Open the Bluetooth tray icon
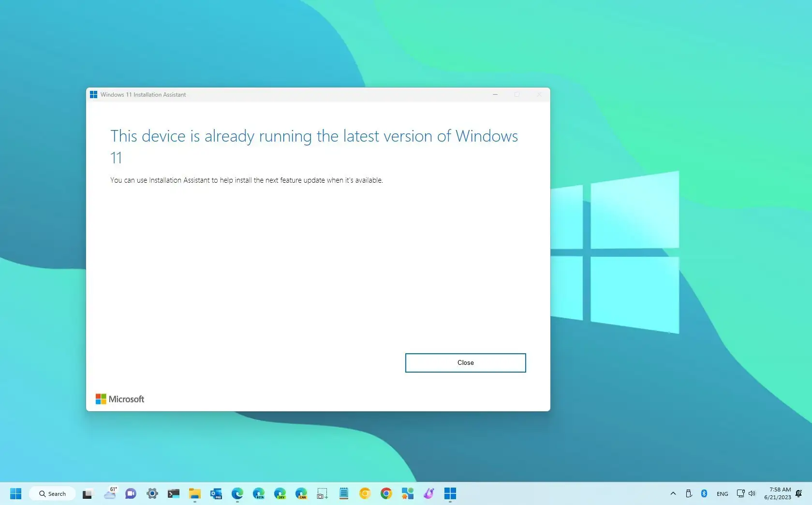This screenshot has width=812, height=505. point(705,493)
